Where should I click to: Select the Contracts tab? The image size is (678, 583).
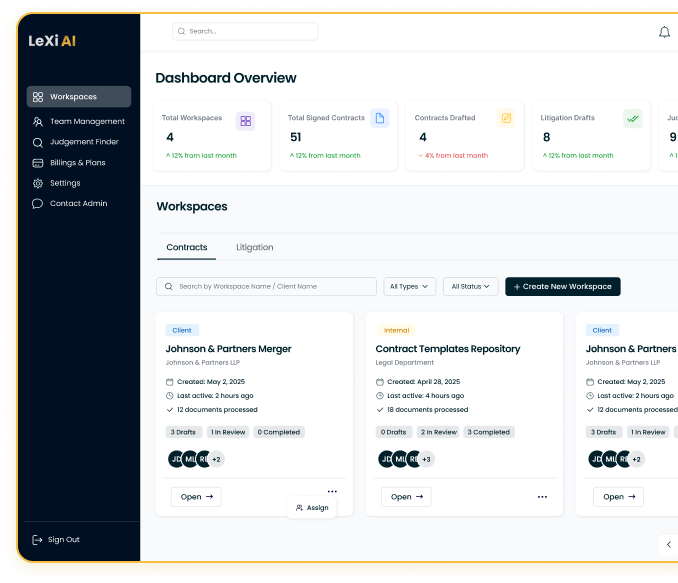tap(187, 247)
